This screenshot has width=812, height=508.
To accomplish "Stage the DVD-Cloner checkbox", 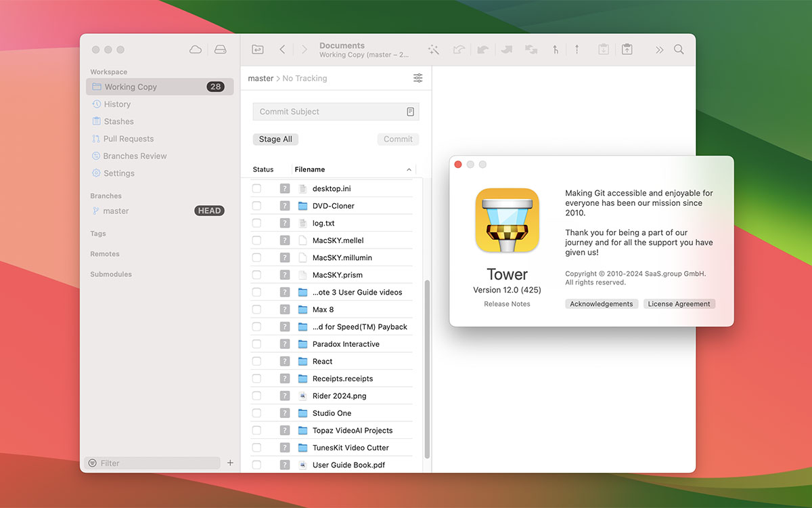I will point(256,206).
